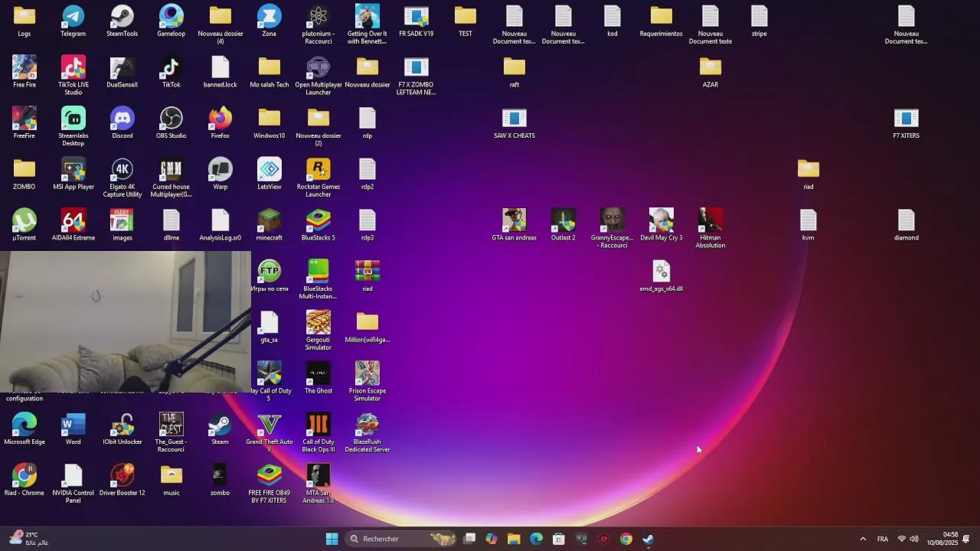Select the minecraft desktop icon
The width and height of the screenshot is (980, 551).
point(269,225)
